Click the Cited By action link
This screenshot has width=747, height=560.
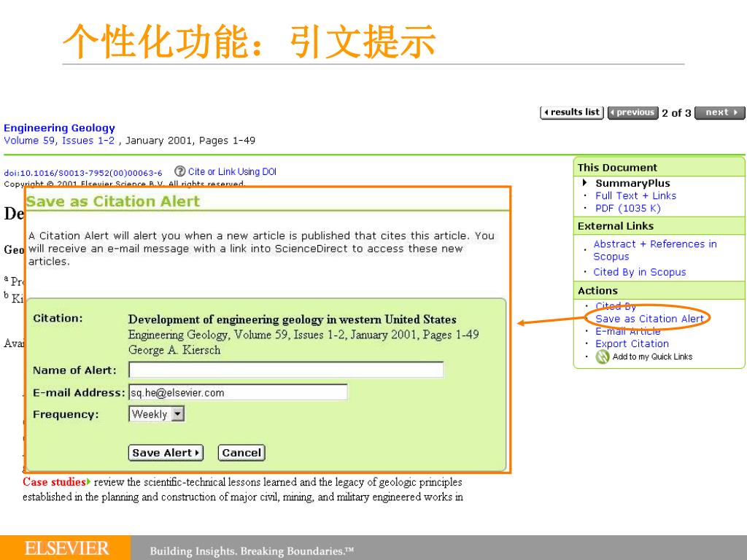click(x=616, y=306)
